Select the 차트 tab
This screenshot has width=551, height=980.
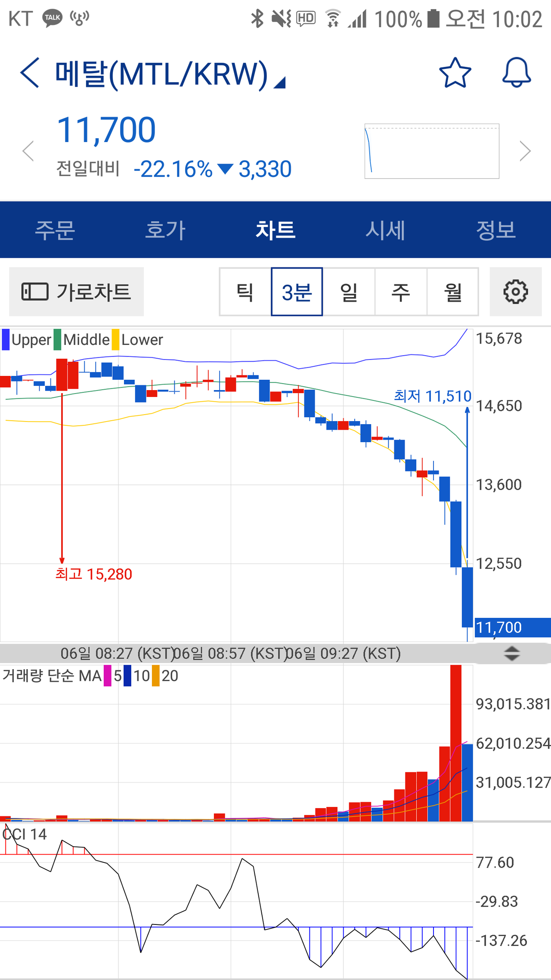[275, 230]
